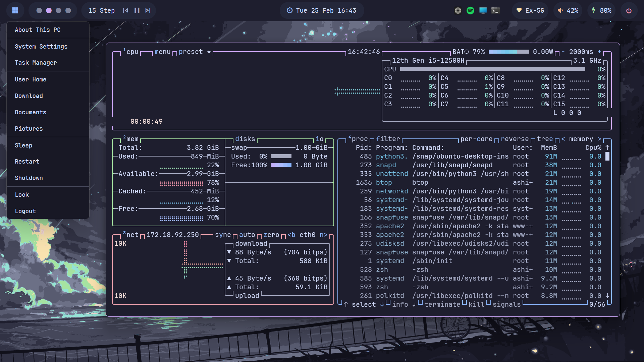Click the volume speaker icon at 42%

point(560,10)
